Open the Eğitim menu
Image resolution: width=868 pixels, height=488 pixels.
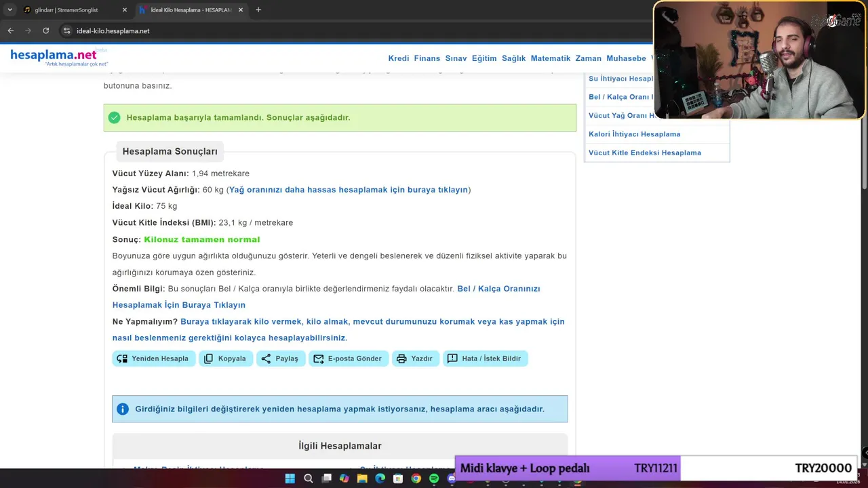484,58
